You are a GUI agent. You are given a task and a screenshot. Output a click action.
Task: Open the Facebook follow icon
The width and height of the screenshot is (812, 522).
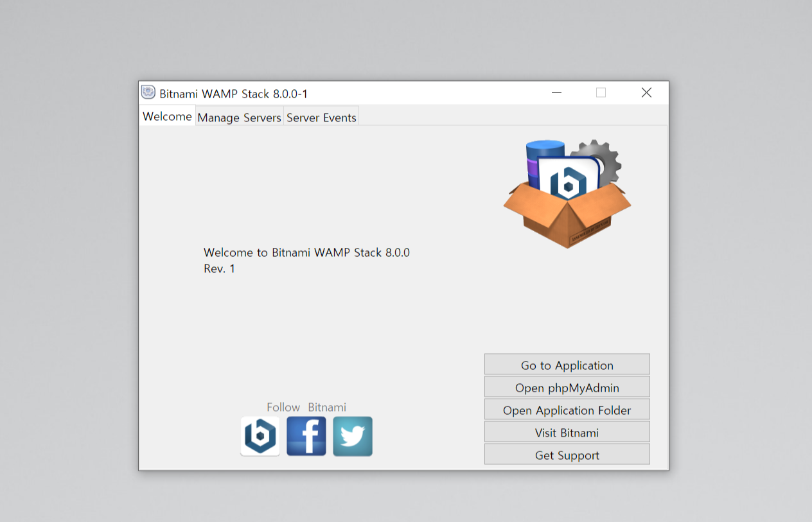pos(306,437)
